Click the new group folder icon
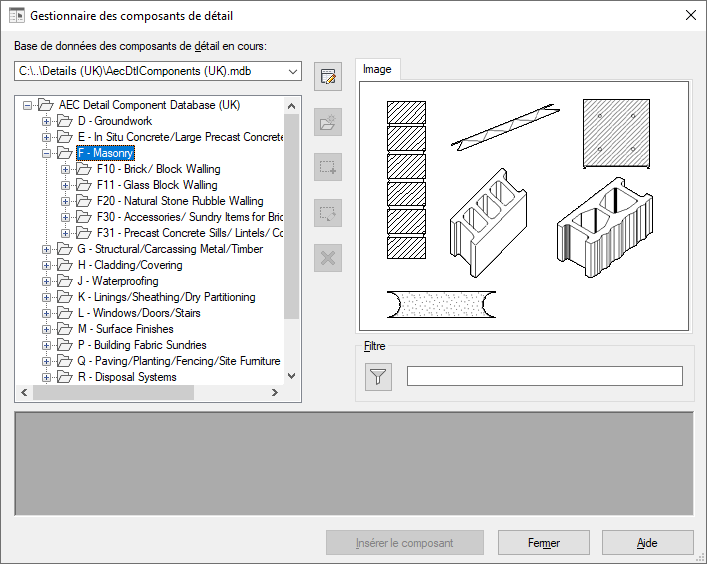 pos(328,122)
